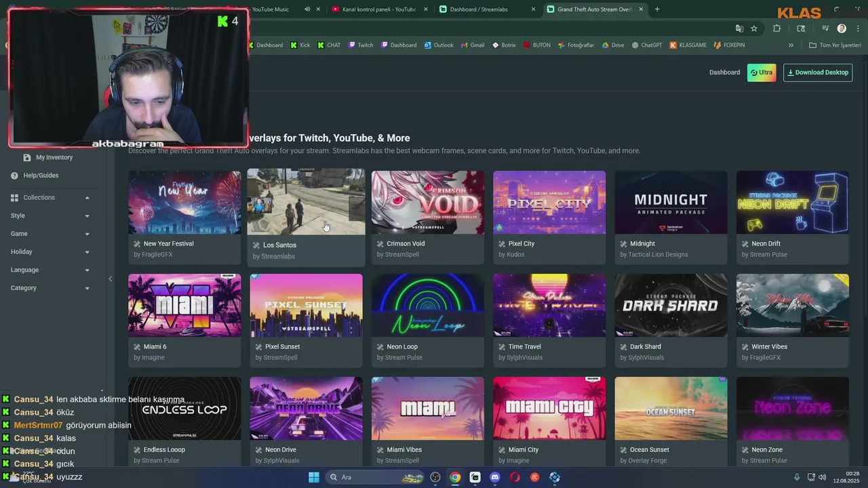Click the Ultra button
This screenshot has height=488, width=868.
[x=762, y=73]
